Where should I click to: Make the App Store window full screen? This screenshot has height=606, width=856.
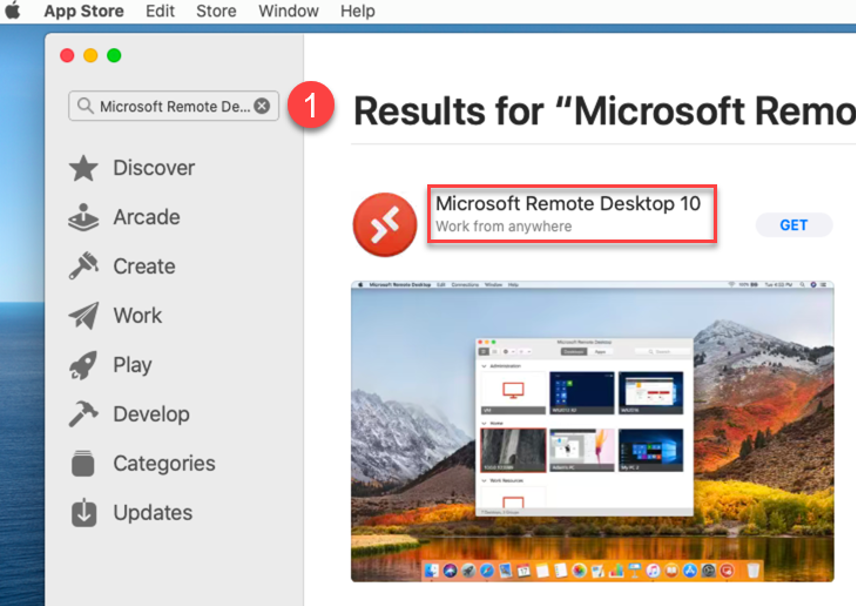coord(114,55)
